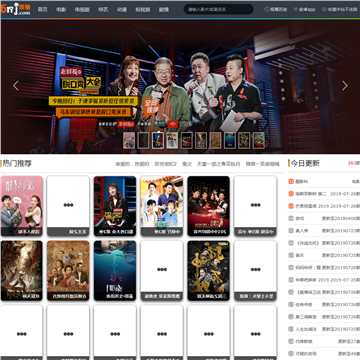Open the 动漫 anime menu item
Screen dimensions: 360x360
122,9
